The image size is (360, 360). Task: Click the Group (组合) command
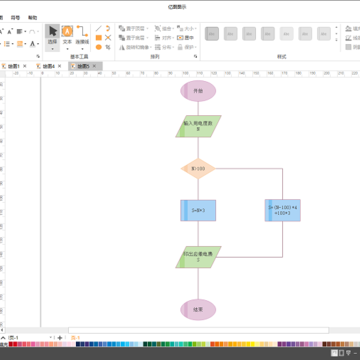click(164, 29)
